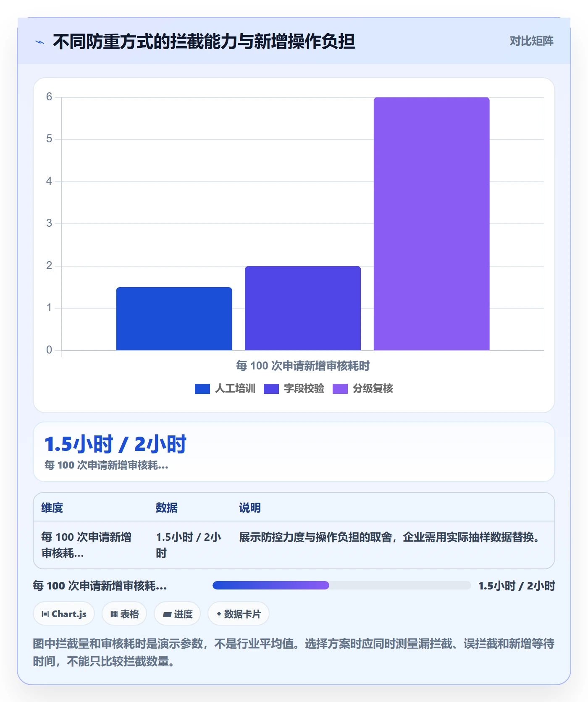Click the lightning bolt icon beside the title
This screenshot has width=588, height=702.
click(40, 42)
